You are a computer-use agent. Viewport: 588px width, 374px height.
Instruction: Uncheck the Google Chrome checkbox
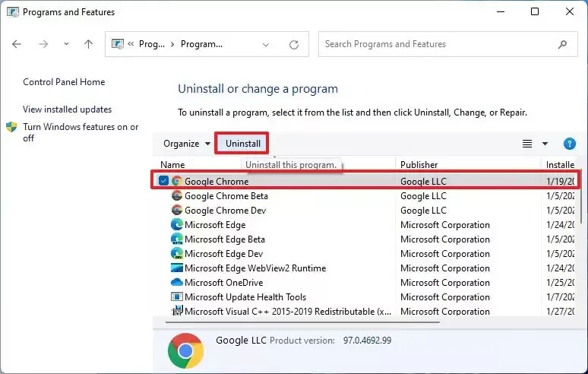click(x=164, y=181)
